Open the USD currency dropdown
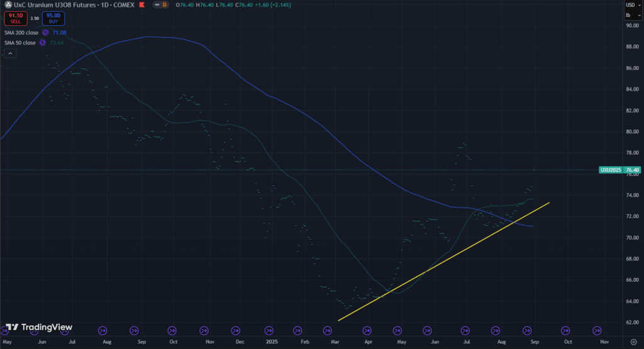This screenshot has height=349, width=644. (630, 5)
